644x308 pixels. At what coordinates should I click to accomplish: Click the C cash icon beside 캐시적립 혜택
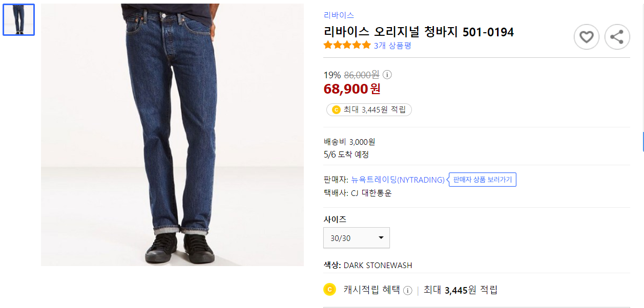(x=329, y=289)
